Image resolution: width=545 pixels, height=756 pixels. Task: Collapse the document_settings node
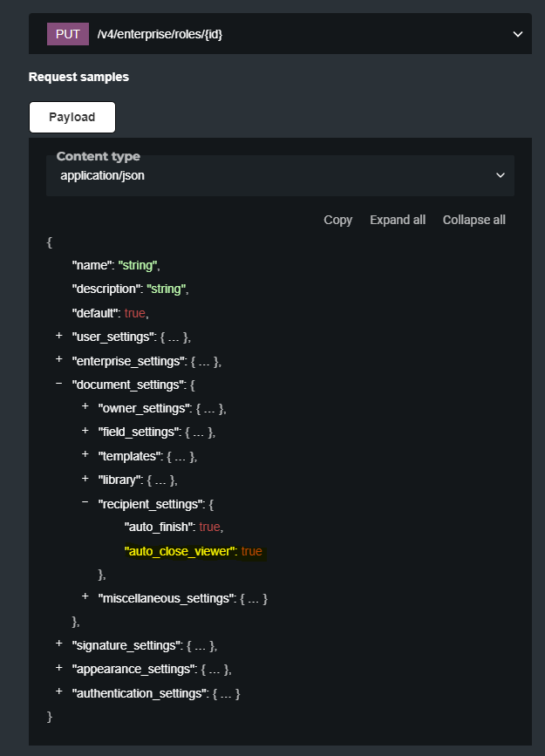pos(59,384)
